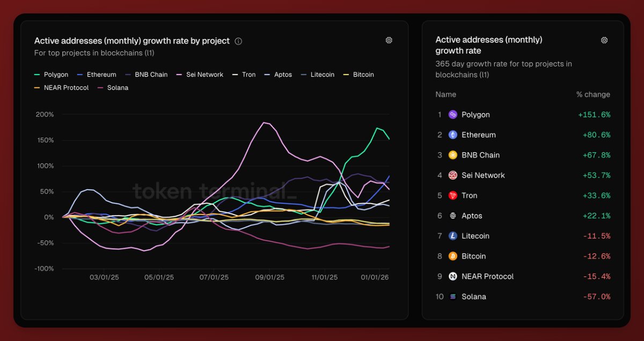Open chart settings gear in left panel
The width and height of the screenshot is (644, 341).
pyautogui.click(x=389, y=40)
